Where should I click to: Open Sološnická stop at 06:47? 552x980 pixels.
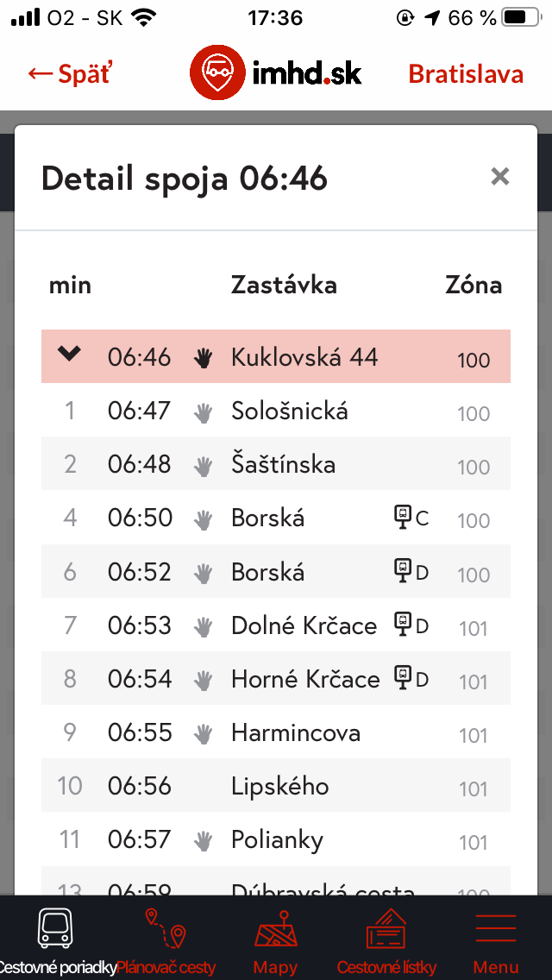[x=289, y=411]
